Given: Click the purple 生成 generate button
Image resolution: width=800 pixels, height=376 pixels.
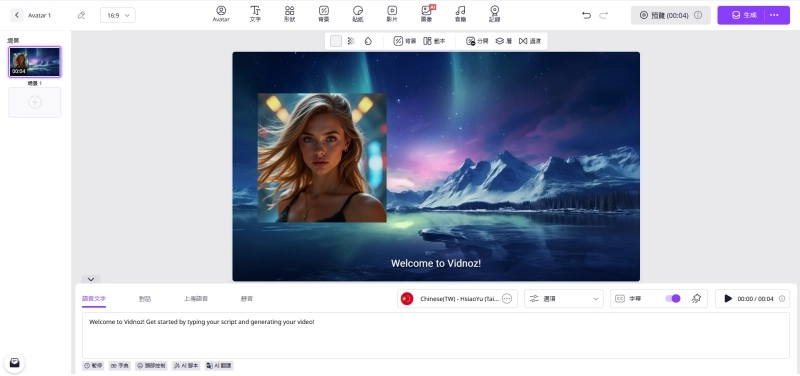Looking at the screenshot, I should [743, 15].
